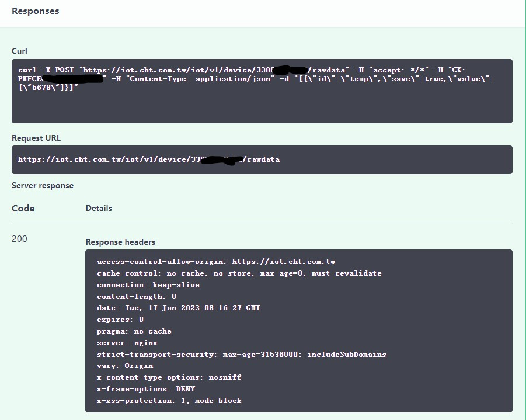Click the Details column header
This screenshot has width=526, height=420.
tap(99, 208)
